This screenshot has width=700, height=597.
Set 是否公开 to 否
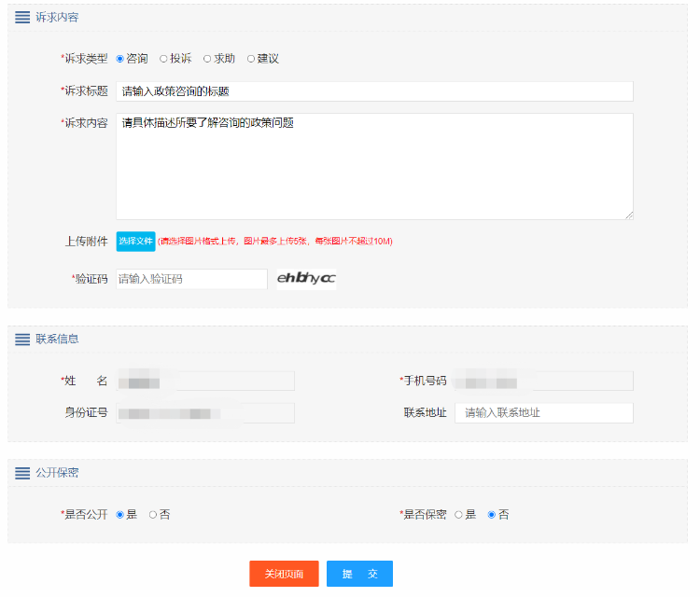click(x=153, y=514)
